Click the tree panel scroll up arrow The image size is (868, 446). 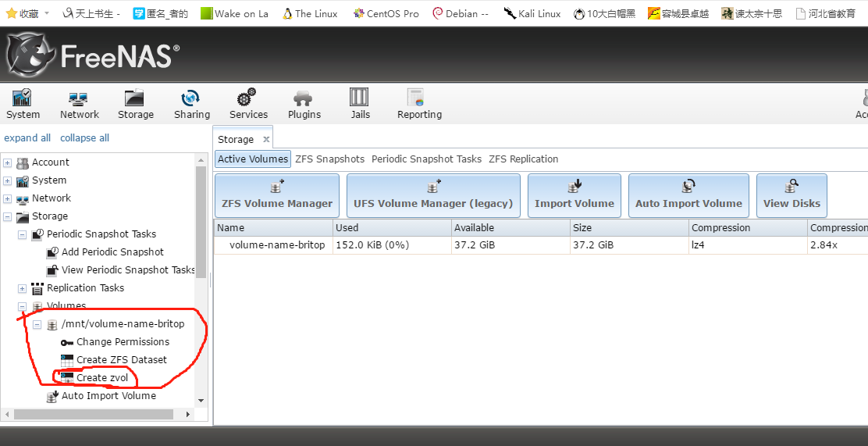(x=201, y=160)
